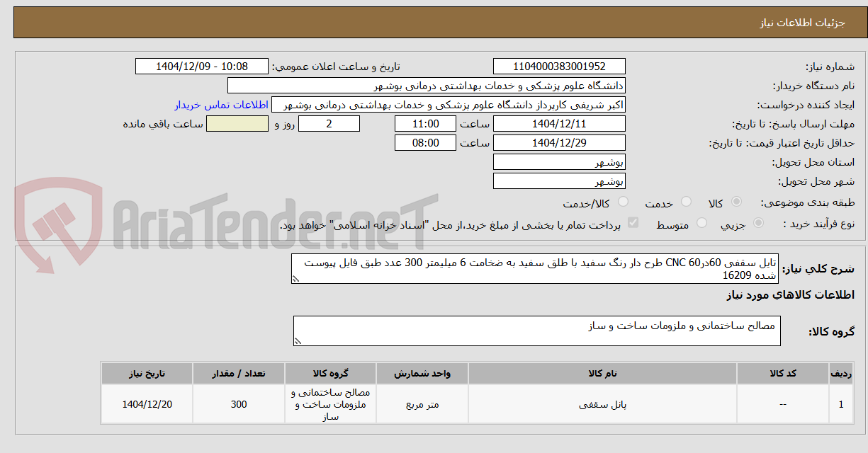Viewport: 868px width, 453px height.
Task: Select the خدمت radio button
Action: (685, 202)
